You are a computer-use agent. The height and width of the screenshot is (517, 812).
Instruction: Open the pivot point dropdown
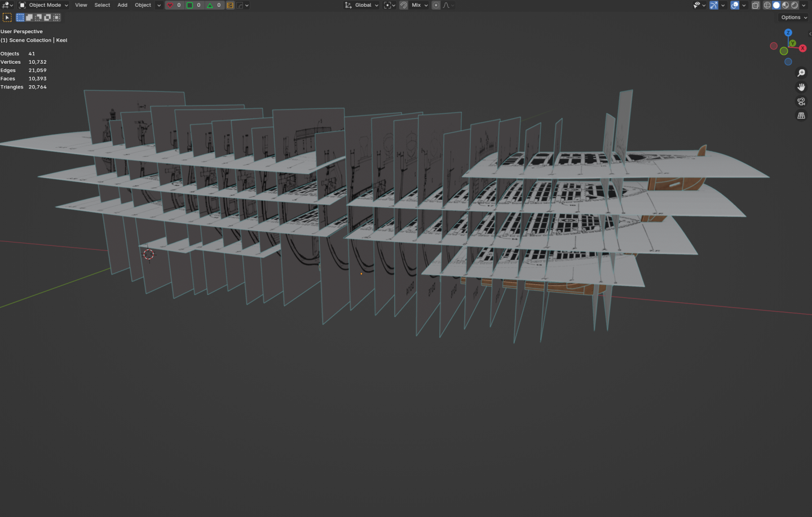point(389,5)
